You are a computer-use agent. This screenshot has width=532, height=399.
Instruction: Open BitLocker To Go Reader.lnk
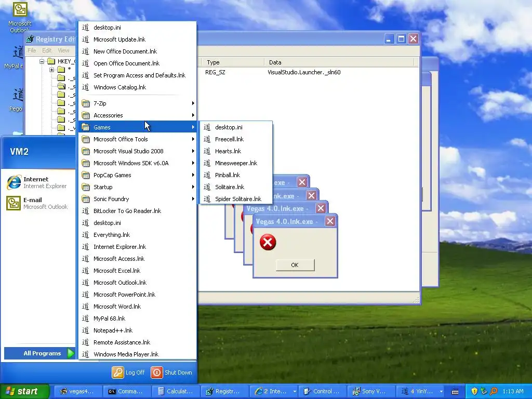137,211
